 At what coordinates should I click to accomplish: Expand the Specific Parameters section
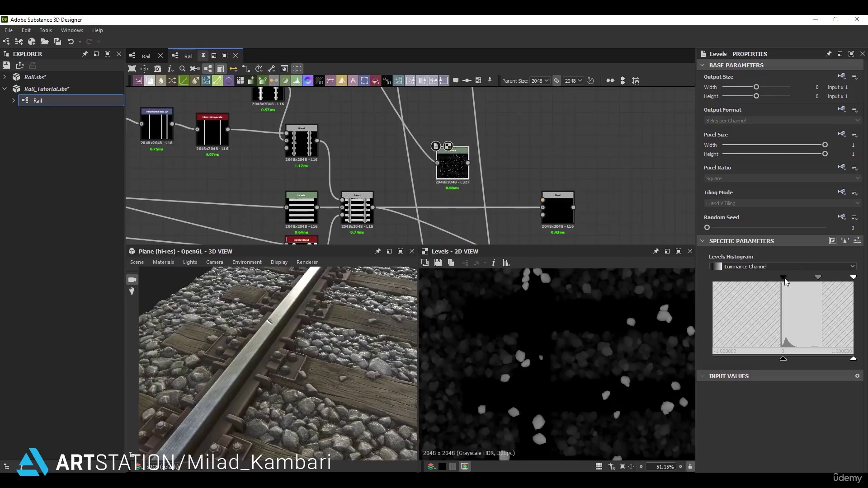(703, 241)
